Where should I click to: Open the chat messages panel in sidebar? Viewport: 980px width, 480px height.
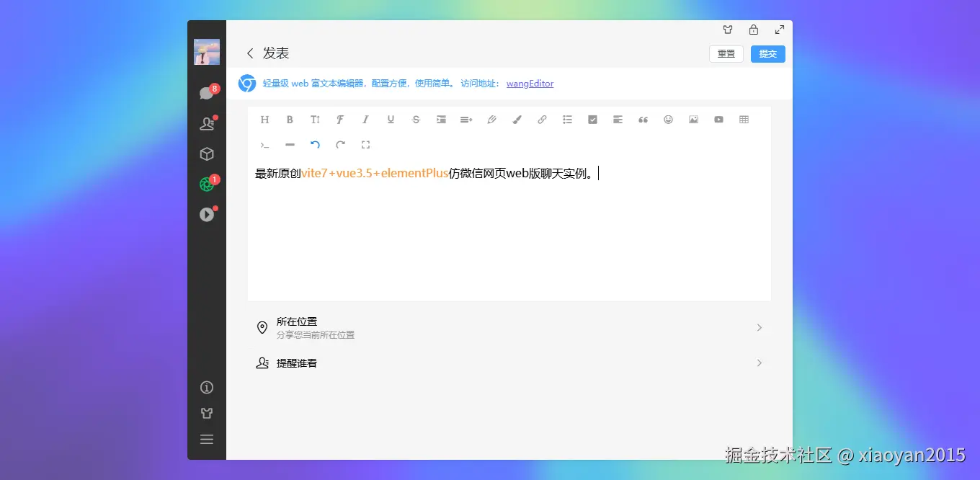pyautogui.click(x=207, y=94)
